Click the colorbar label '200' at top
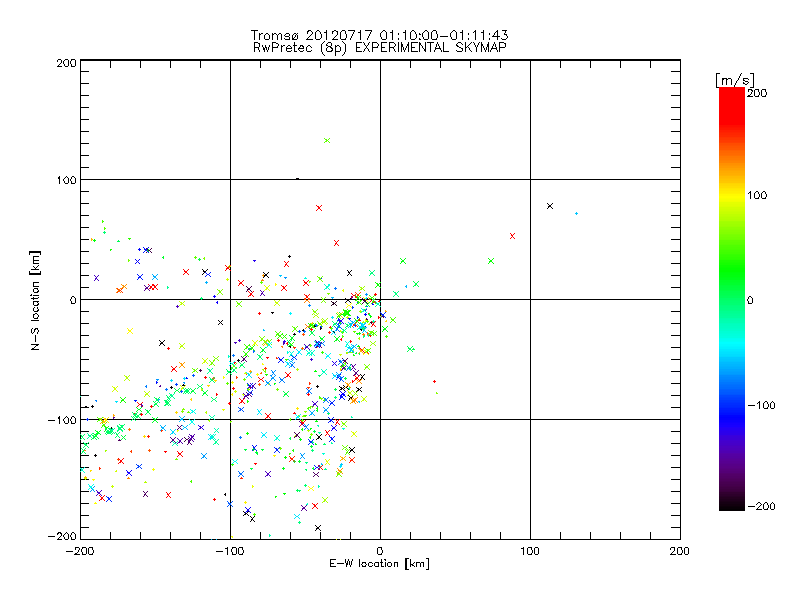Viewport: 800px width, 600px height. [757, 93]
